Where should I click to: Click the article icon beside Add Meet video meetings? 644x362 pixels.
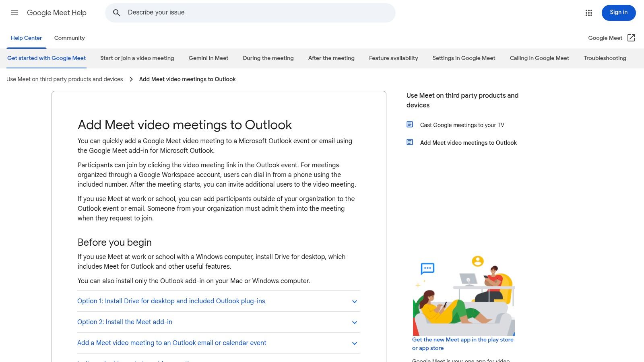click(410, 142)
